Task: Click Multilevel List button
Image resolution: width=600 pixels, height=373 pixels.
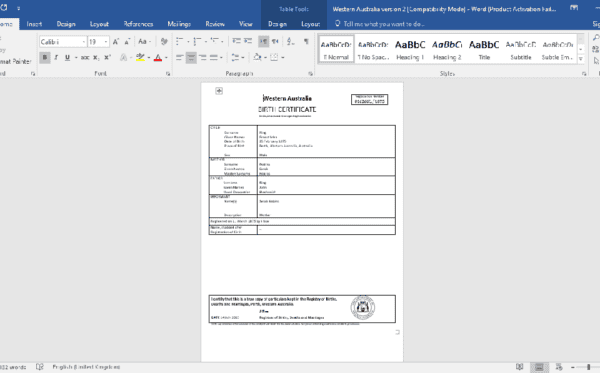Action: point(215,41)
